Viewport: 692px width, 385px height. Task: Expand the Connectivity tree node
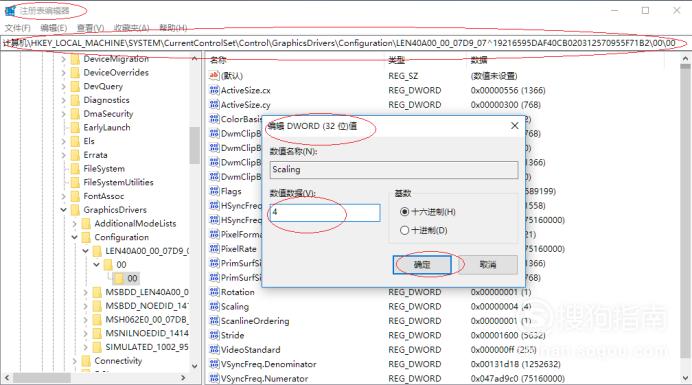75,361
